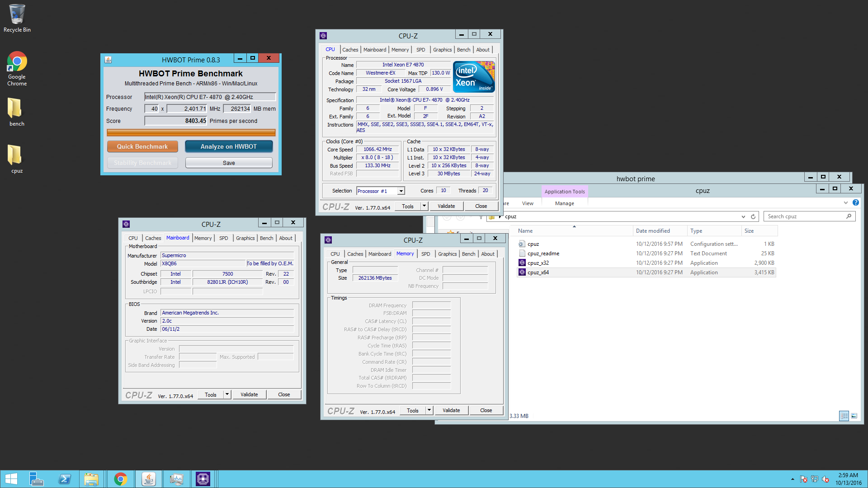Screen dimensions: 868x488
Task: Open the taskbar clock showing 2:59 AM
Action: (x=848, y=479)
